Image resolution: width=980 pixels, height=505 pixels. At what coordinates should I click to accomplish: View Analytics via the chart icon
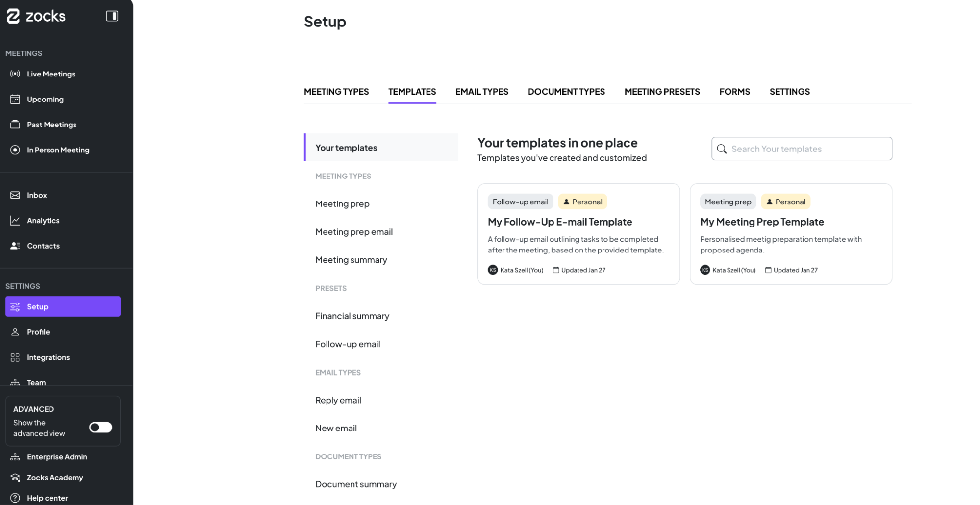[15, 220]
